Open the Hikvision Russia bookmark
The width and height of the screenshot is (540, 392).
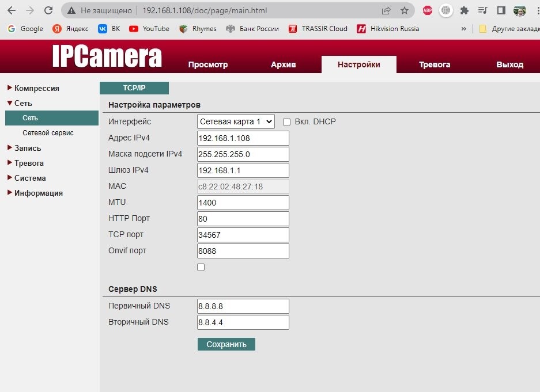coord(388,29)
